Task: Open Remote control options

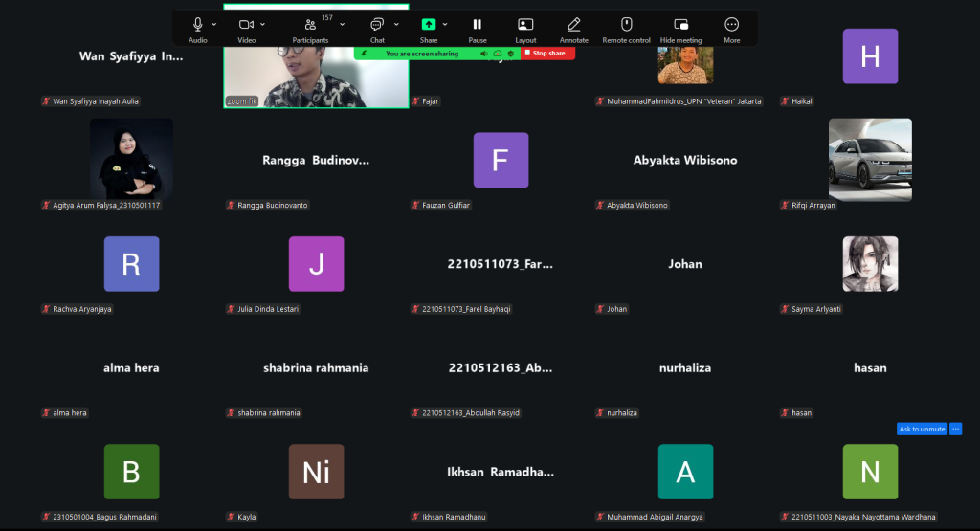Action: point(626,25)
